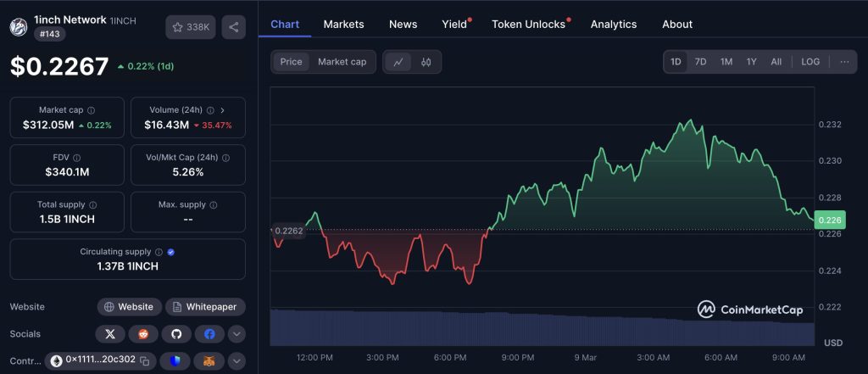Screen dimensions: 868x374
Task: Click the 1inch Network logo icon
Action: 19,27
